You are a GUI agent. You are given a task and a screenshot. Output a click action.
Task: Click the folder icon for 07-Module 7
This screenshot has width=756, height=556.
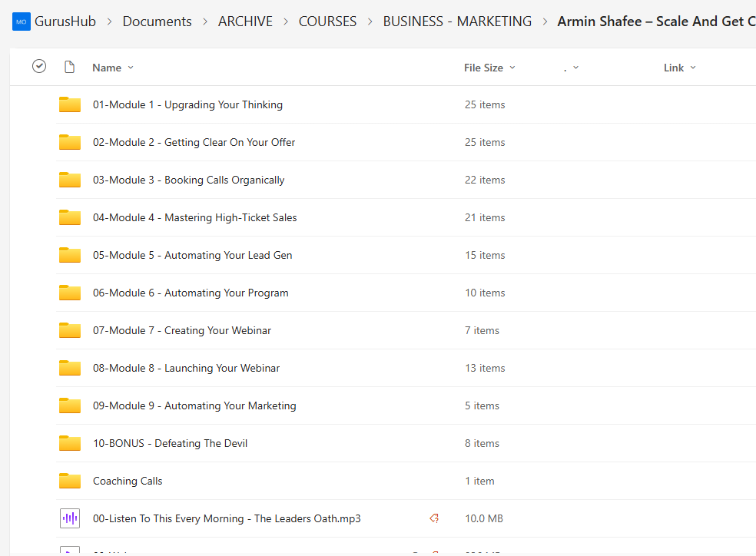click(70, 331)
